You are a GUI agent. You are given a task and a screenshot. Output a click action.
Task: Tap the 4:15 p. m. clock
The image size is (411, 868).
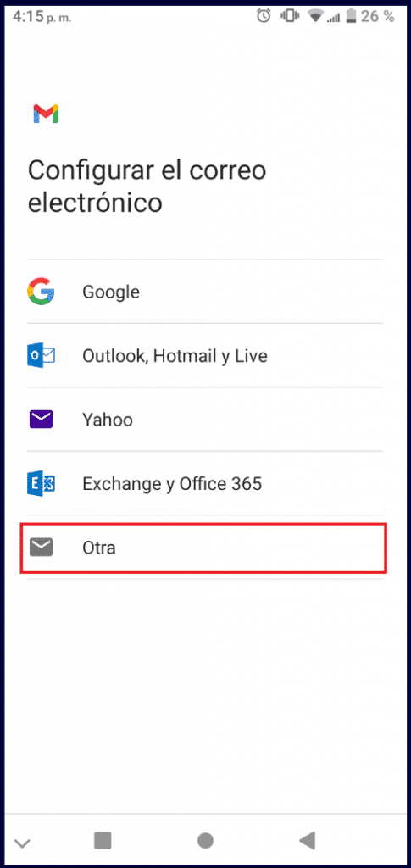(42, 17)
